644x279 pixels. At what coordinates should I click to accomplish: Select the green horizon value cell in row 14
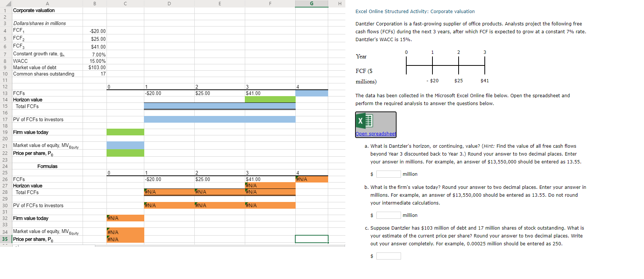[270, 99]
